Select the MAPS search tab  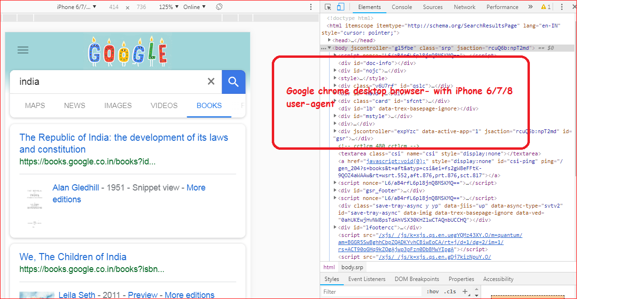click(35, 106)
